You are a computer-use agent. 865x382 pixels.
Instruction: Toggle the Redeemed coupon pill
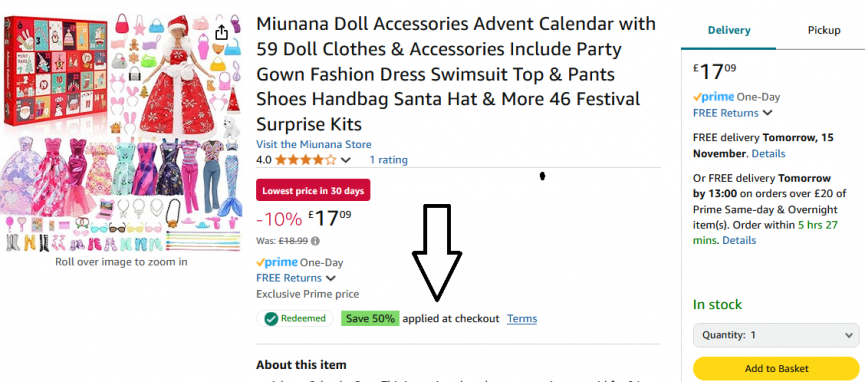point(295,319)
